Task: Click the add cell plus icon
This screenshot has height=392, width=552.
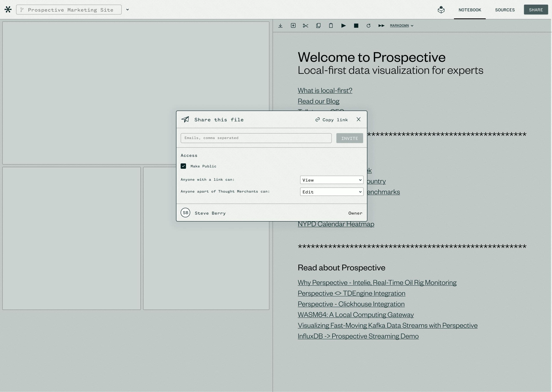Action: (293, 25)
